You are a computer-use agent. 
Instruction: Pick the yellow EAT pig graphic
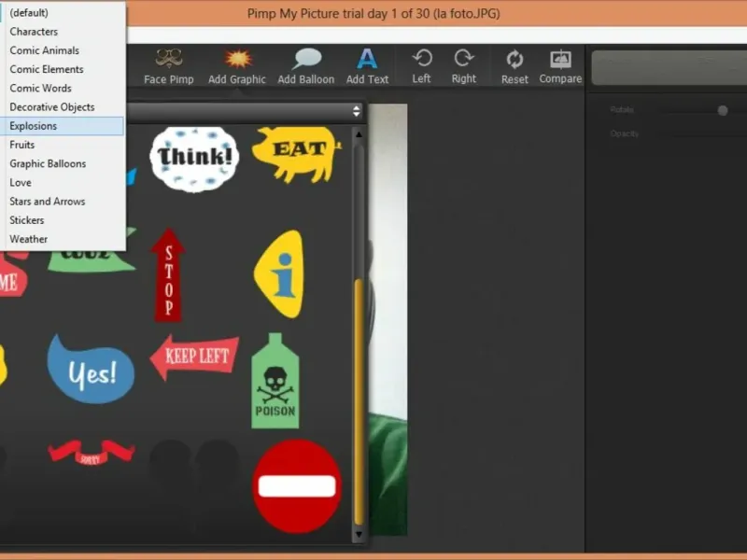(x=296, y=155)
